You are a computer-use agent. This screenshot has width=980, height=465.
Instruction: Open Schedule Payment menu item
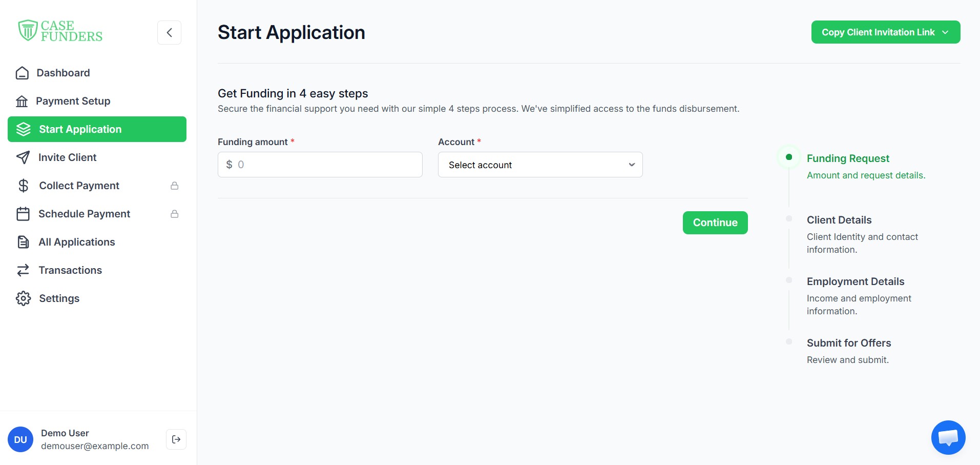(97, 214)
